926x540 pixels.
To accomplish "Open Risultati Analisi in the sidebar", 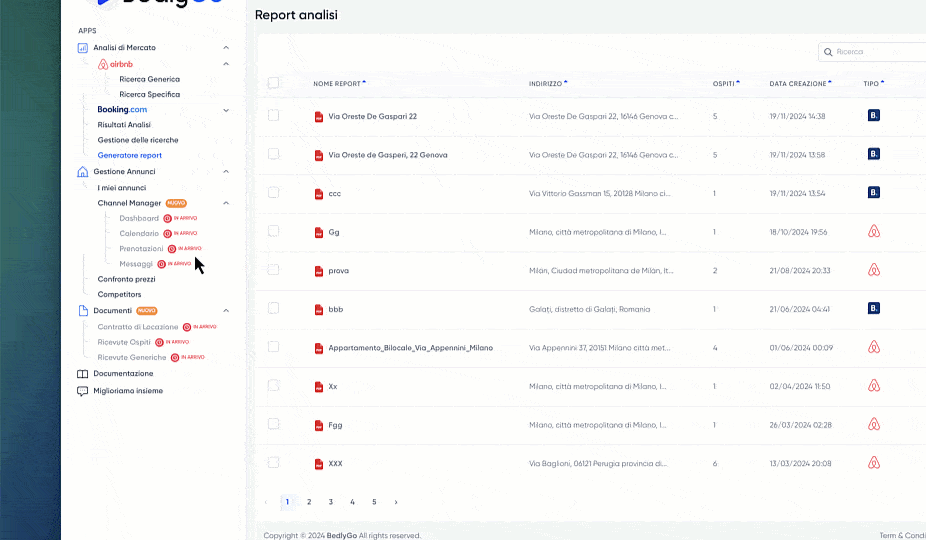I will (x=124, y=125).
